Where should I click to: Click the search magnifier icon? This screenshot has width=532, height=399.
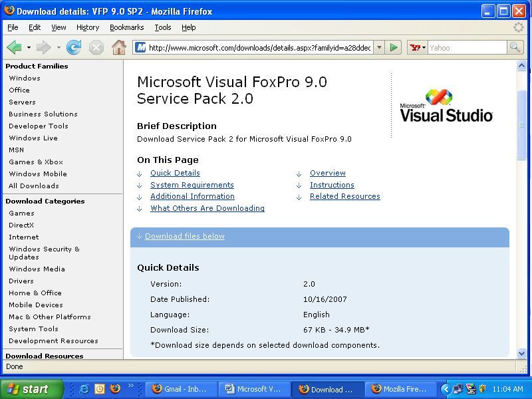click(515, 47)
